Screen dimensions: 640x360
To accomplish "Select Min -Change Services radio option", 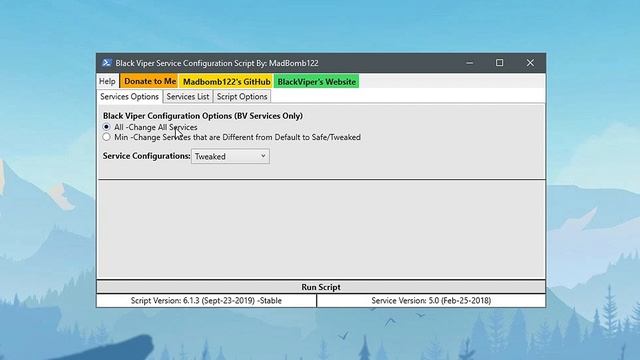I will [107, 137].
